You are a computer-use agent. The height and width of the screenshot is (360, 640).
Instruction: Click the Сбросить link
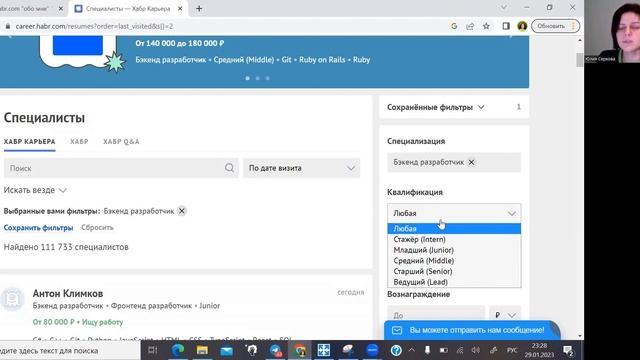pyautogui.click(x=97, y=228)
